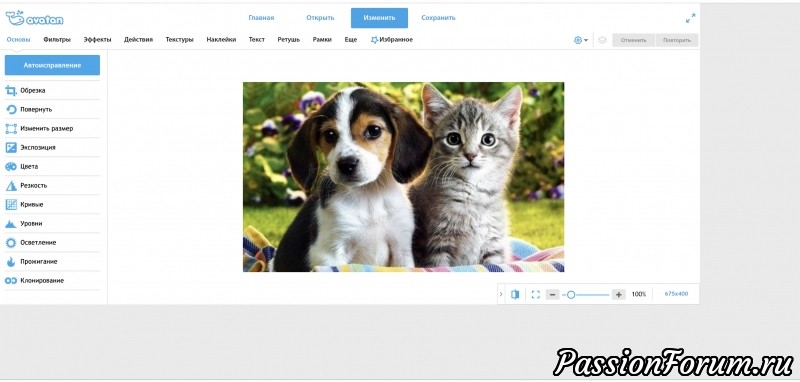This screenshot has height=382, width=800.
Task: Open the Уровни levels histogram icon
Action: pyautogui.click(x=11, y=223)
